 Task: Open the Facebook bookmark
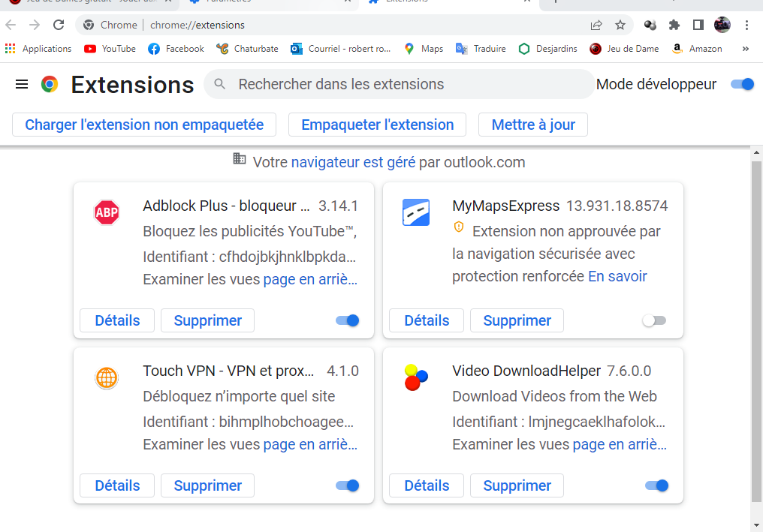point(176,49)
